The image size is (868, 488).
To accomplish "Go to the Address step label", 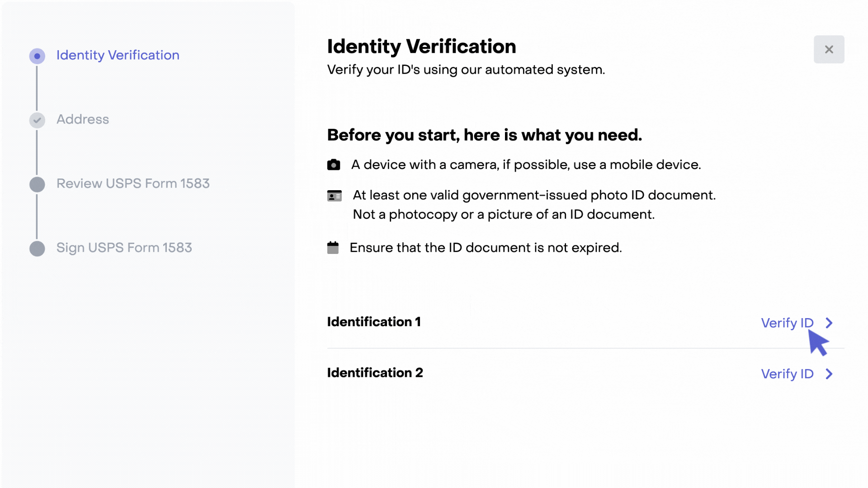I will coord(83,119).
